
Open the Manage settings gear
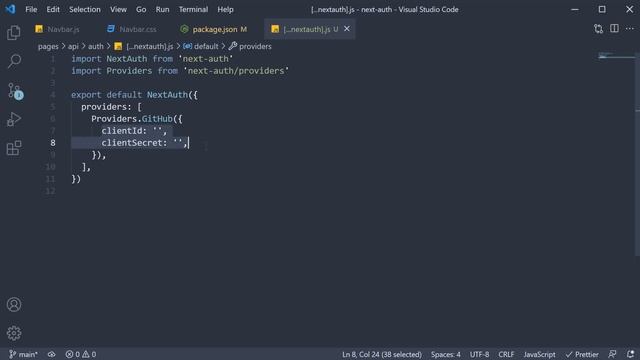(x=14, y=333)
